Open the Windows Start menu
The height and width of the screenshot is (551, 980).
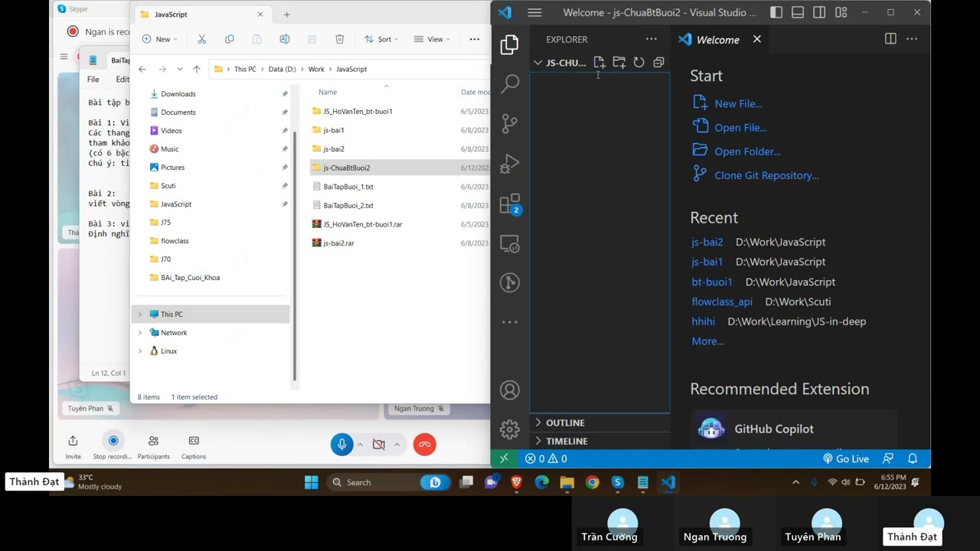(x=311, y=482)
